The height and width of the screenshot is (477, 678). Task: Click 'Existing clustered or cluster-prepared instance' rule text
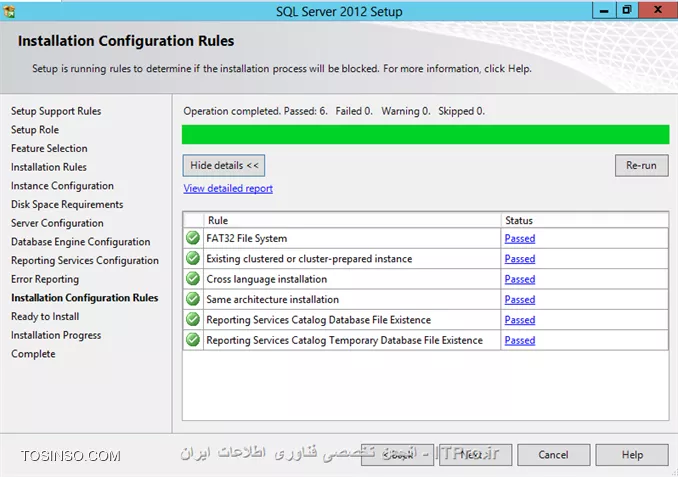pos(309,259)
